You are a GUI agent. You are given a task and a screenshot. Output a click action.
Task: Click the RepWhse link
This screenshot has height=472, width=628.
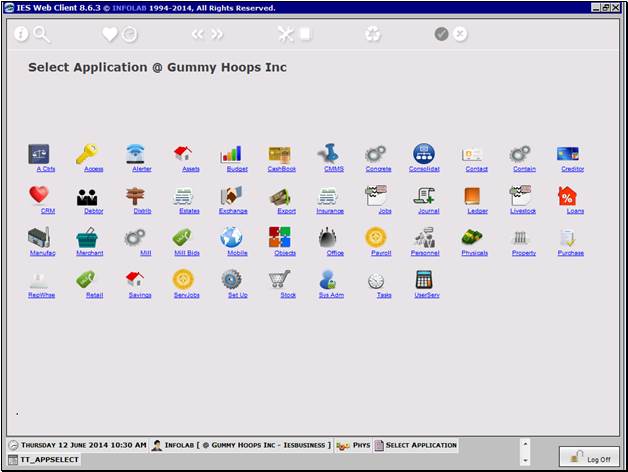41,295
